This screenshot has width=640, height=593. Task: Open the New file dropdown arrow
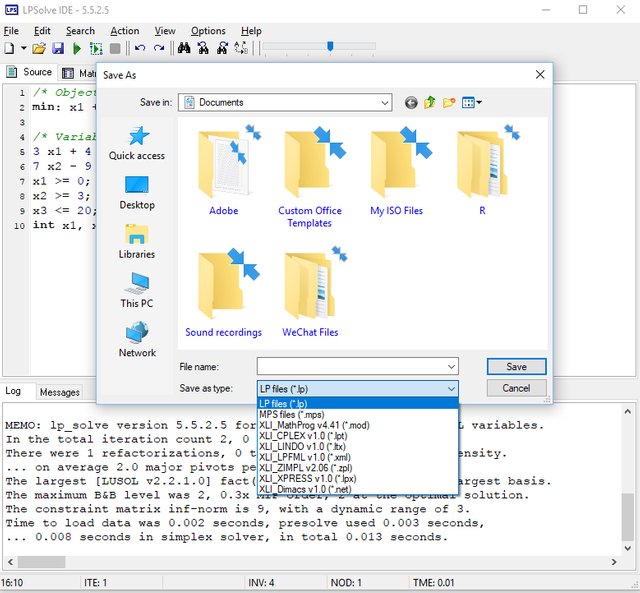coord(24,48)
